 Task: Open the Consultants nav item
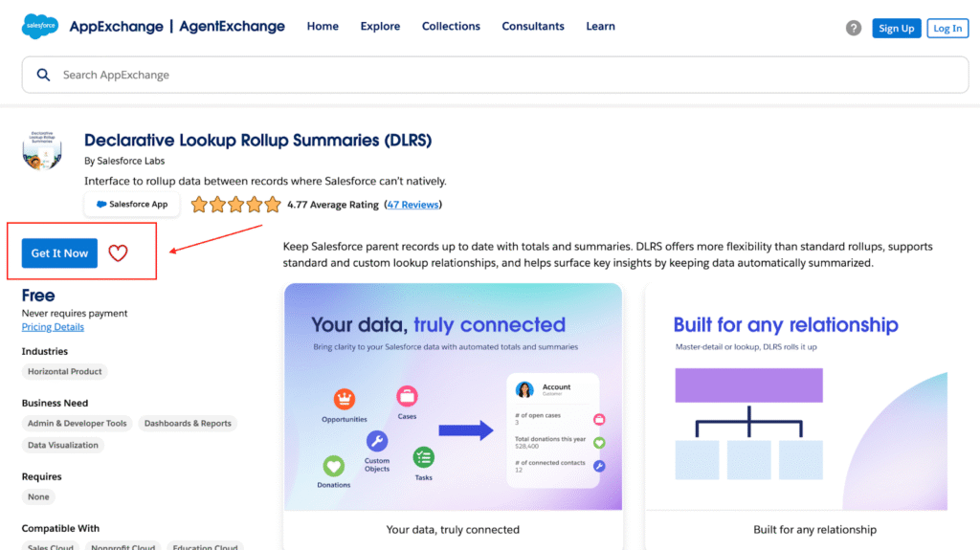pos(532,26)
